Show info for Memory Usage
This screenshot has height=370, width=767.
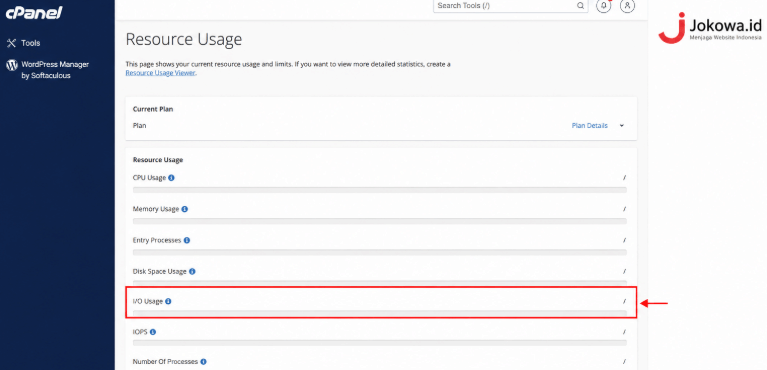click(x=184, y=209)
